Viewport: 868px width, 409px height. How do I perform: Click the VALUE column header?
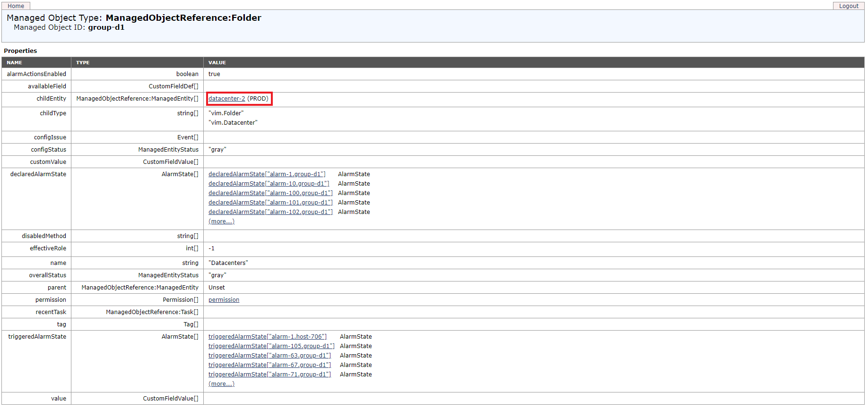click(x=217, y=62)
